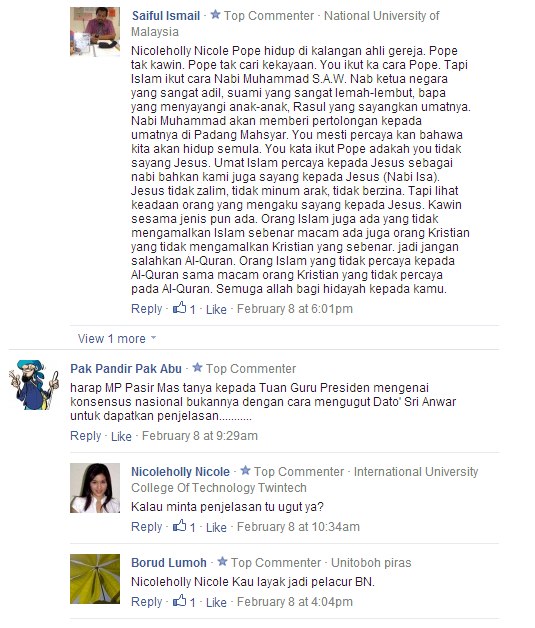This screenshot has width=535, height=628.
Task: Open Nicoleholly Nicole's profile photo
Action: coord(95,488)
